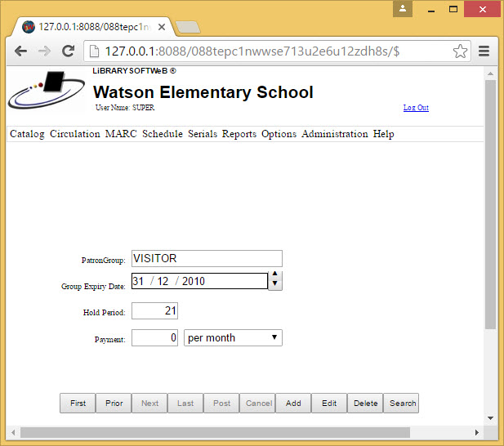Viewport: 504px width, 446px height.
Task: Open the Circulation menu
Action: 74,134
